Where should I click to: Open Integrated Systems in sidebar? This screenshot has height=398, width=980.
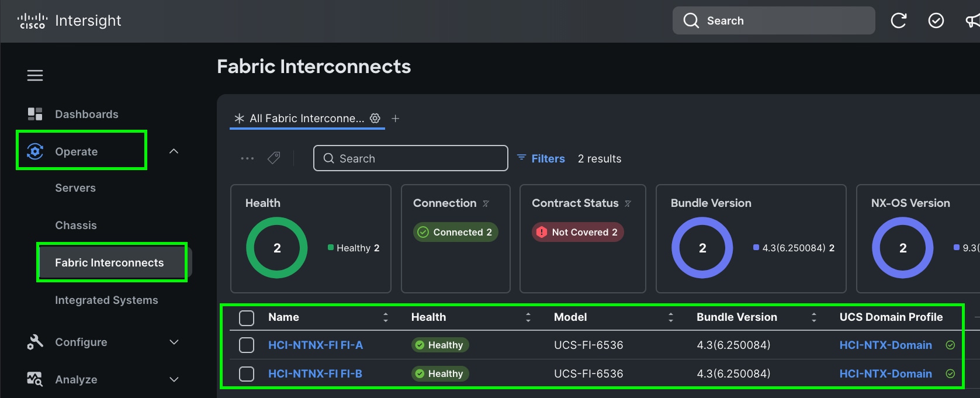[x=106, y=300]
